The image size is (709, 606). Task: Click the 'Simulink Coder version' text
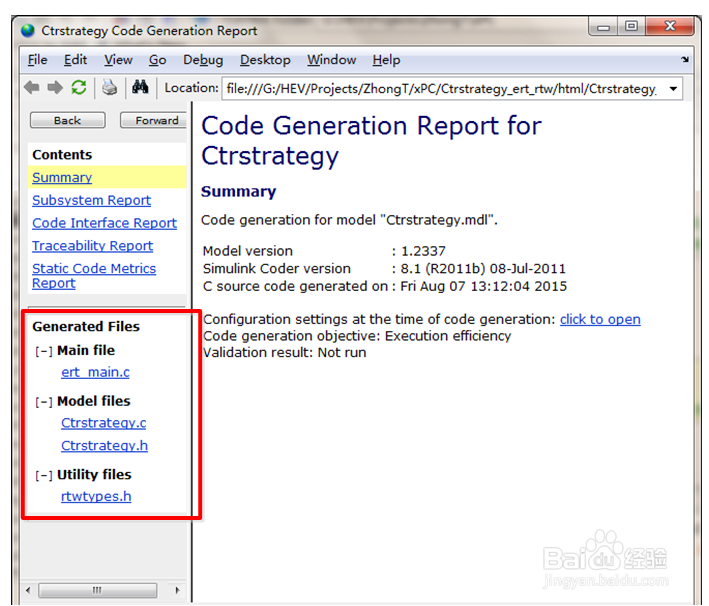(x=277, y=269)
